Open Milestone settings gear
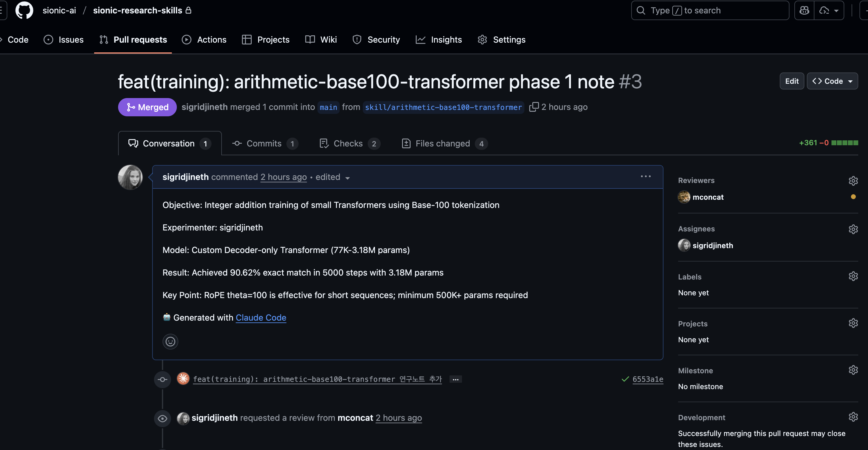Viewport: 868px width, 450px height. [853, 370]
